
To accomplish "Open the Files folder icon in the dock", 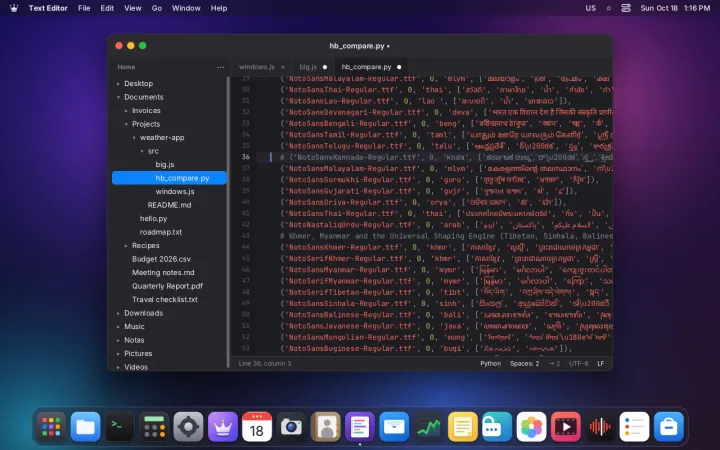I will click(x=85, y=427).
